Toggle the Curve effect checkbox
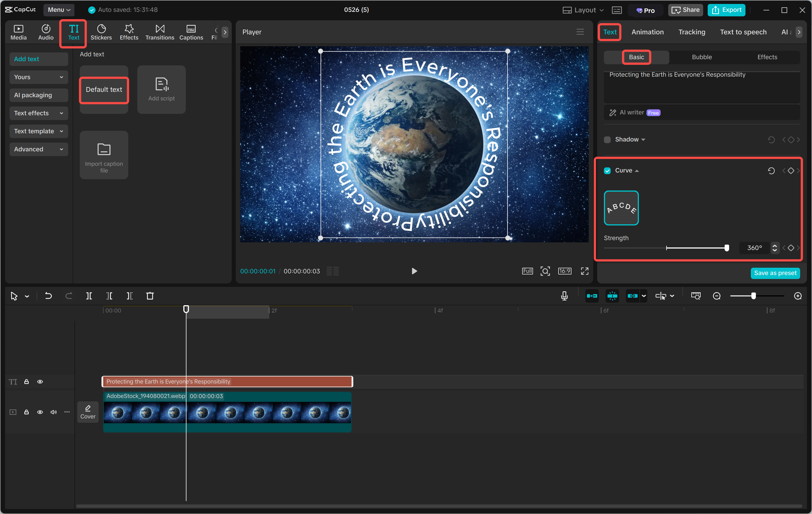 (607, 170)
